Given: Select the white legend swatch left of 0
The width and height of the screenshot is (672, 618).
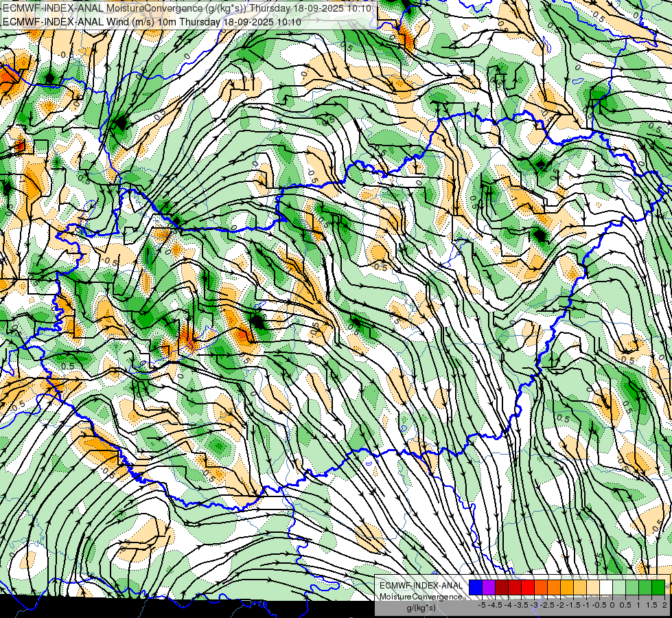Looking at the screenshot, I should click(606, 587).
